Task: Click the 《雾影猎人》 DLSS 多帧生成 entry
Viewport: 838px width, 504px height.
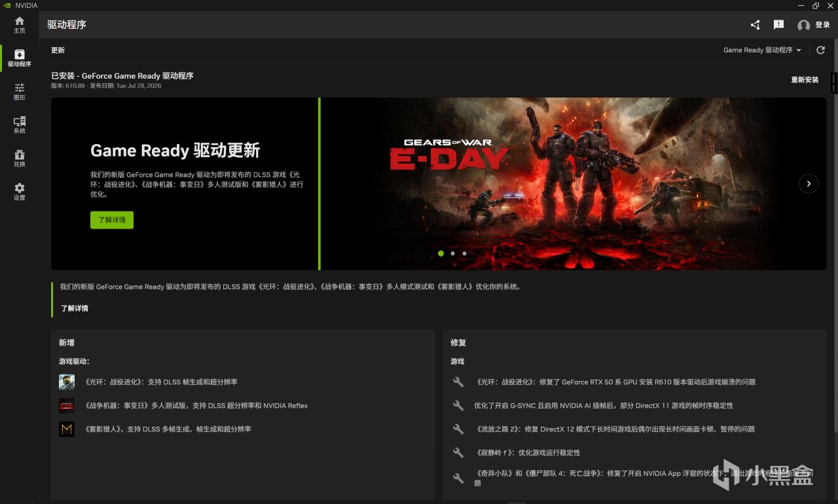Action: point(167,429)
